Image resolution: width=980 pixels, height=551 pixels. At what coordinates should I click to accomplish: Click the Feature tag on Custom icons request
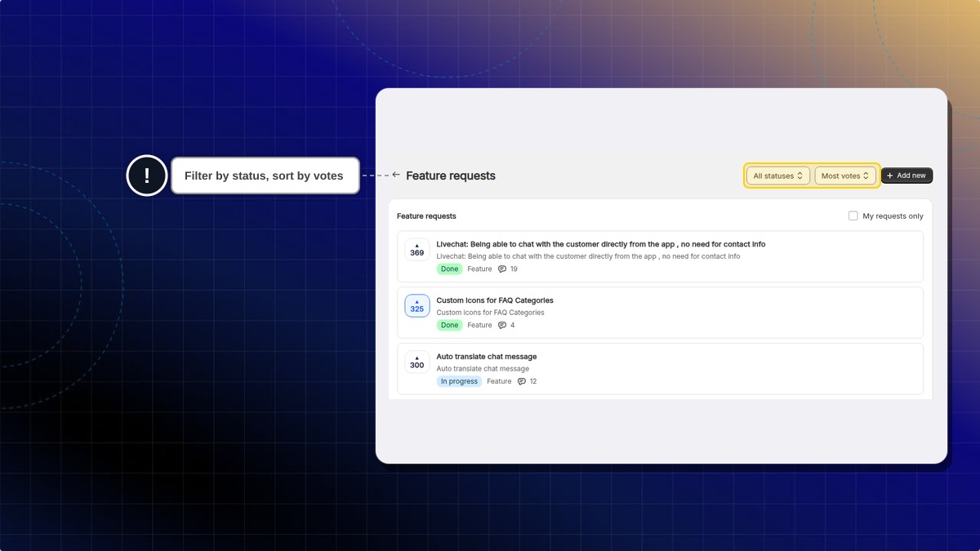[480, 326]
